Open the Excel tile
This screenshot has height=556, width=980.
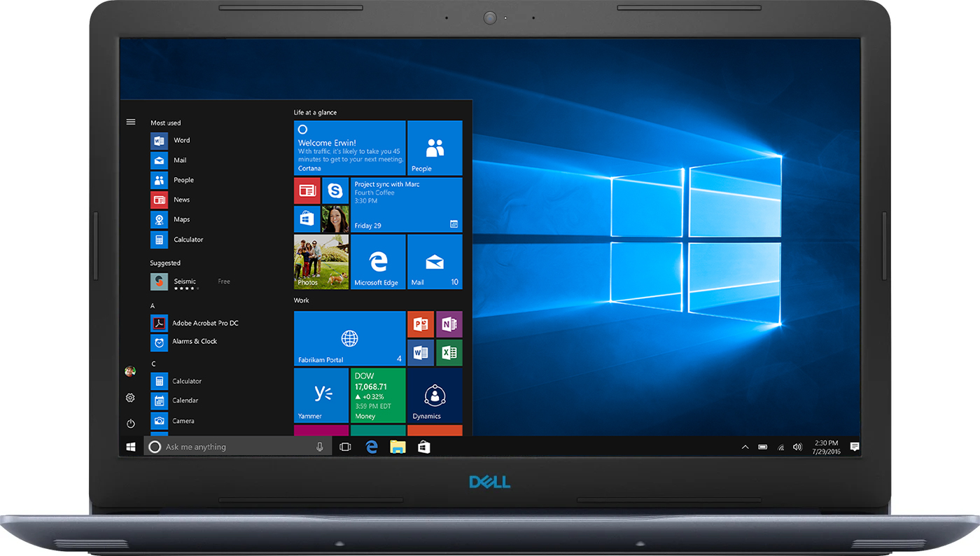449,352
